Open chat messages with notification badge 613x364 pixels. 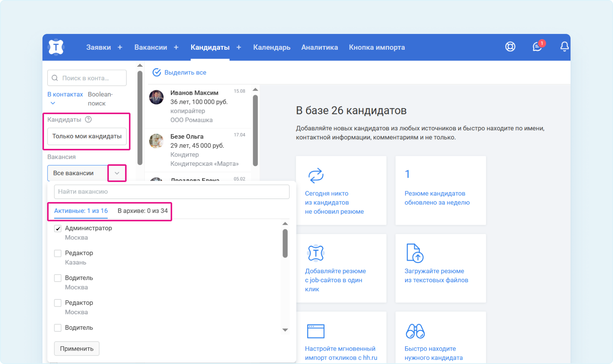[537, 47]
